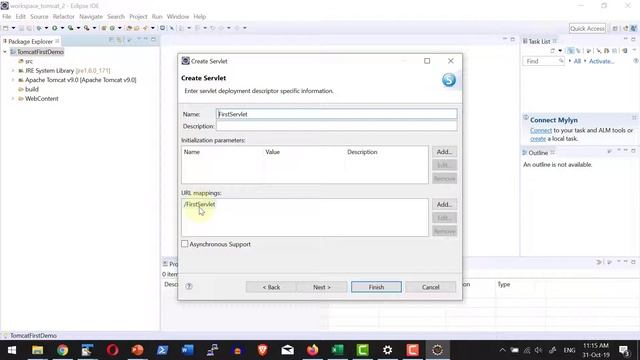Image resolution: width=640 pixels, height=360 pixels.
Task: Open the Navigate menu
Action: 91,16
